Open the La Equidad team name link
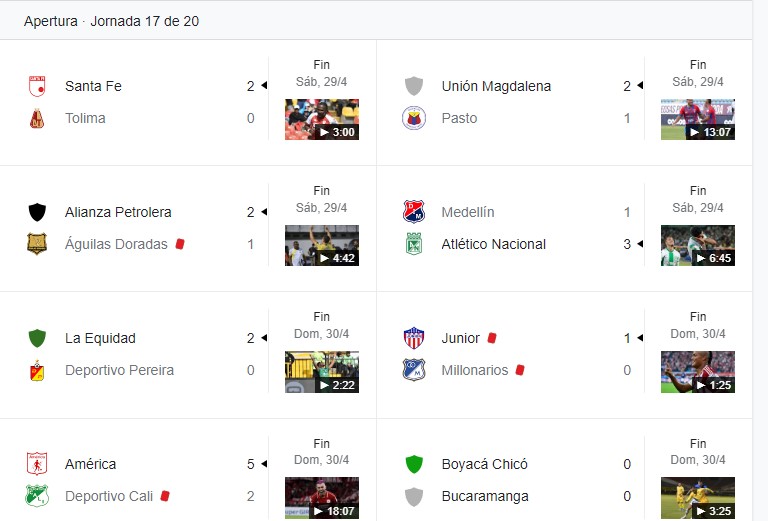The height and width of the screenshot is (521, 768). coord(100,338)
